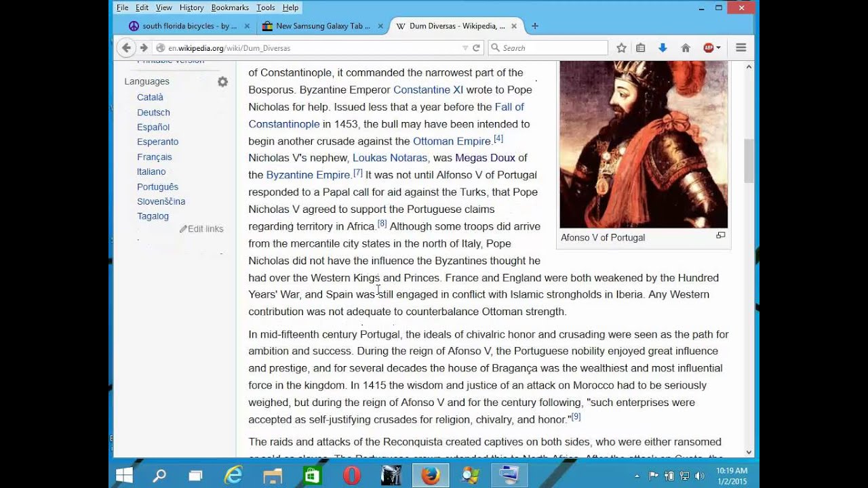Open citation footnote 9

[x=576, y=417]
